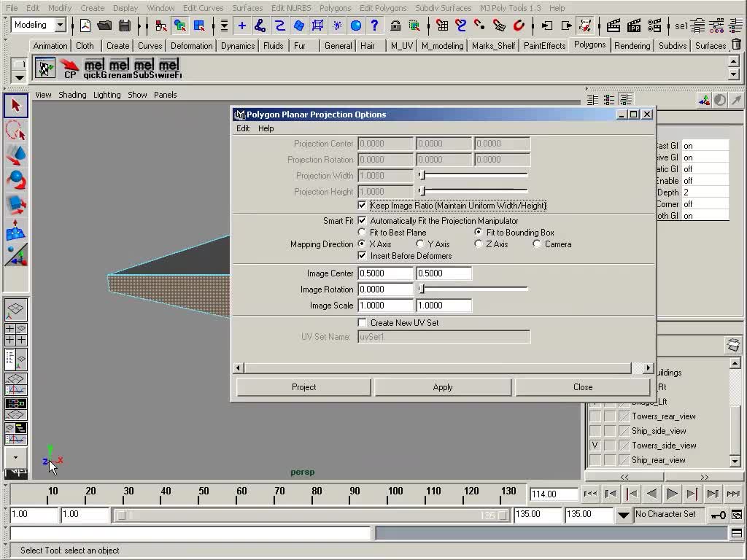
Task: Click the layer editor left arrows button
Action: [624, 477]
